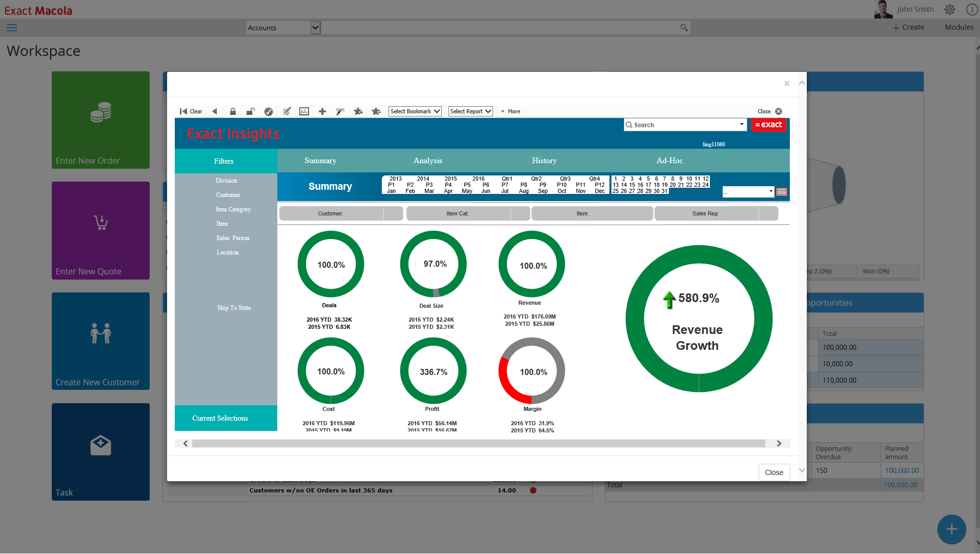Screen dimensions: 980x554
Task: Click the plus new sheet icon
Action: [322, 111]
